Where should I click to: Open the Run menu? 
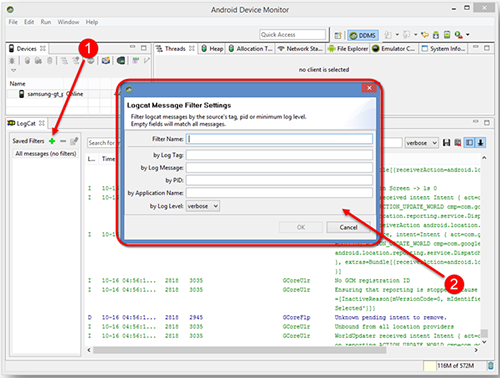46,22
